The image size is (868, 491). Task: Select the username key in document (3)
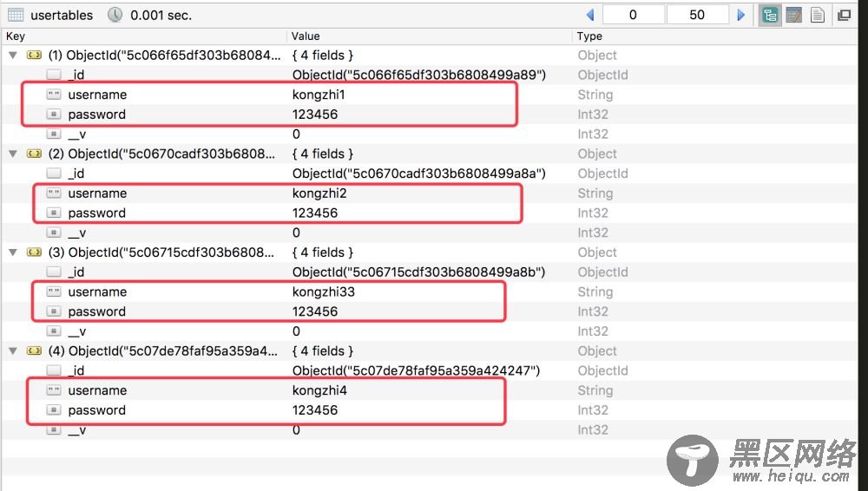(97, 291)
